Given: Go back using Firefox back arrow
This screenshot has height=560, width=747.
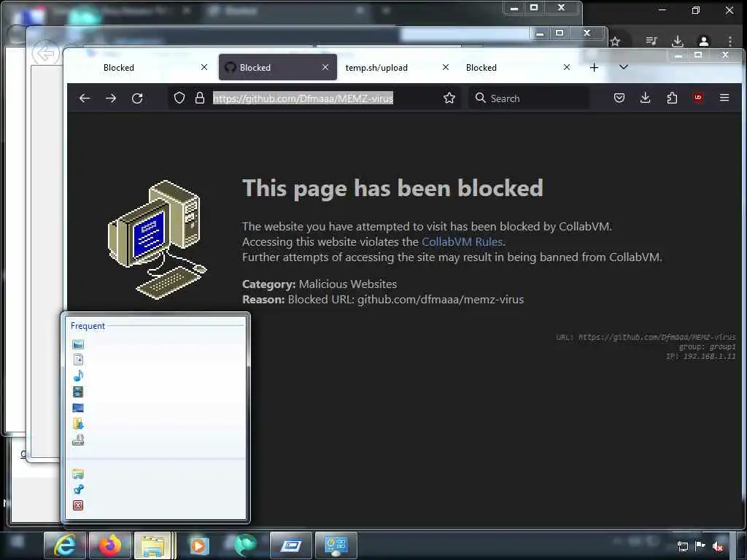Looking at the screenshot, I should pyautogui.click(x=85, y=98).
